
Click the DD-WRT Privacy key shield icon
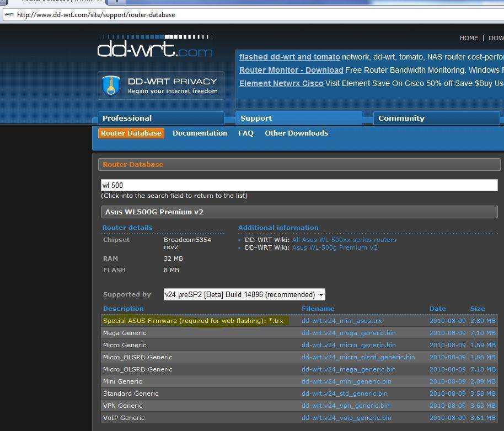click(111, 85)
